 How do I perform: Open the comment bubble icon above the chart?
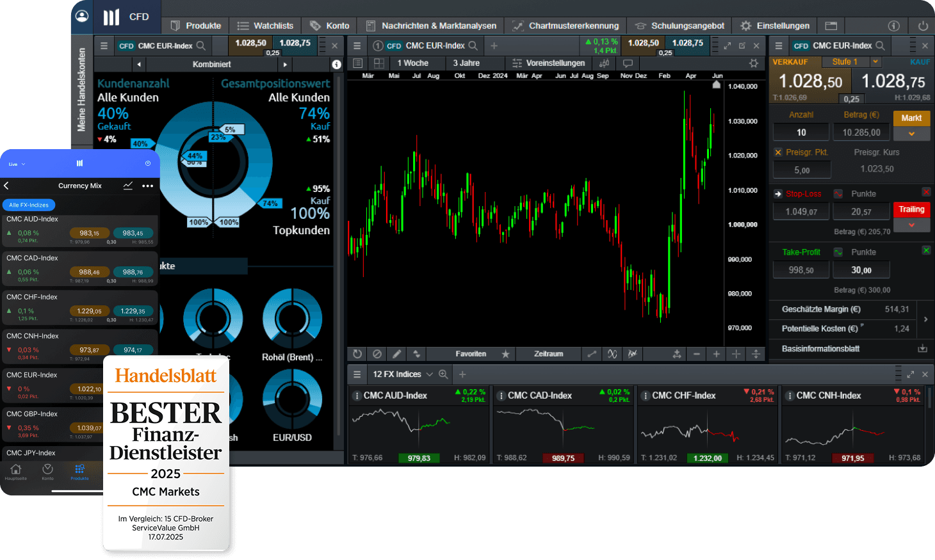coord(628,63)
